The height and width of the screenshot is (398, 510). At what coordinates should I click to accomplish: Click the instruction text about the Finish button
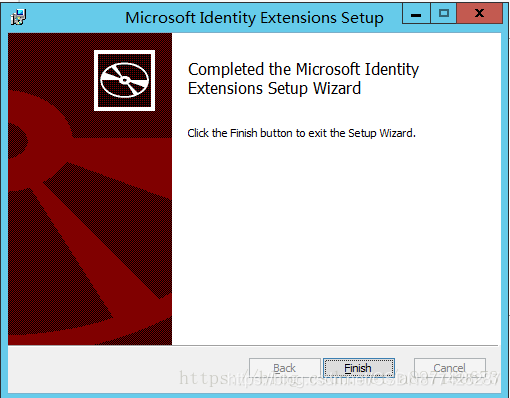(x=301, y=133)
